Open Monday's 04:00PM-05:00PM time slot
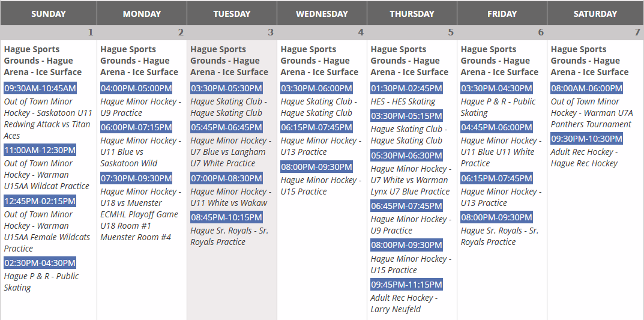Screen dimensions: 644x320 (136, 88)
